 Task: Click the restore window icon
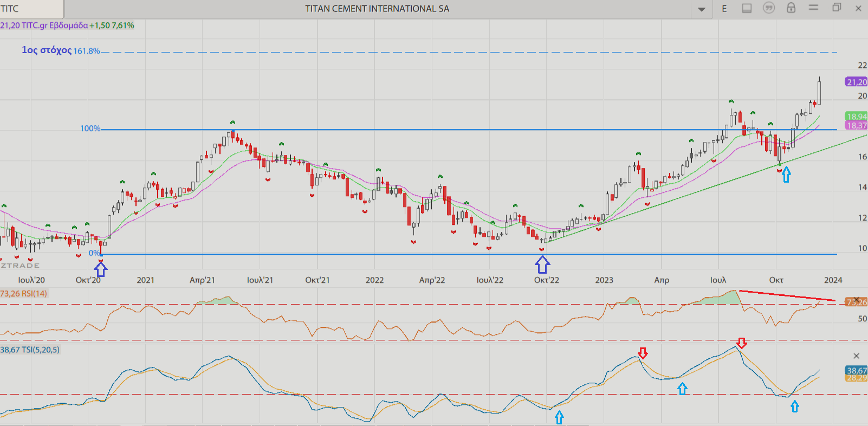click(x=837, y=8)
